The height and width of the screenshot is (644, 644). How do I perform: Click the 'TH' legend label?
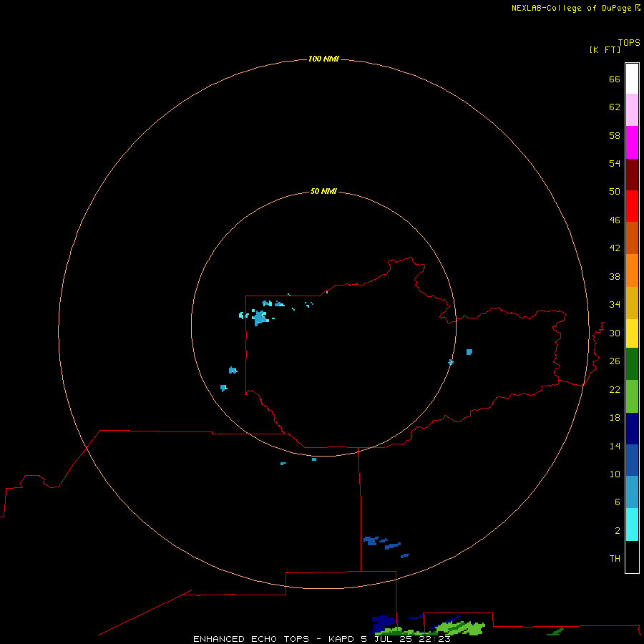[x=615, y=559]
